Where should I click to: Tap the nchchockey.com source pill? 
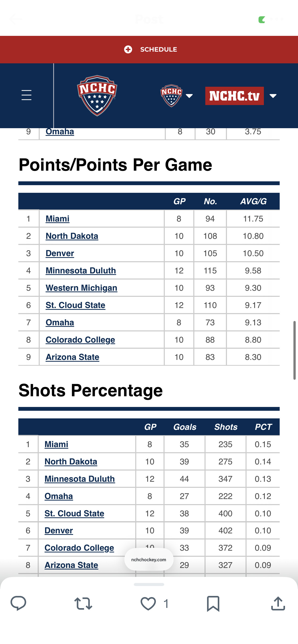[149, 560]
